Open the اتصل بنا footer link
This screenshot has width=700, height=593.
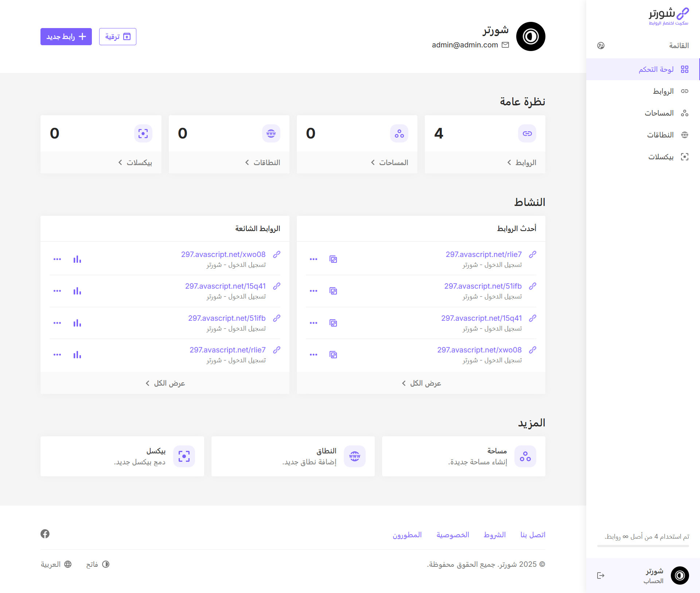533,535
